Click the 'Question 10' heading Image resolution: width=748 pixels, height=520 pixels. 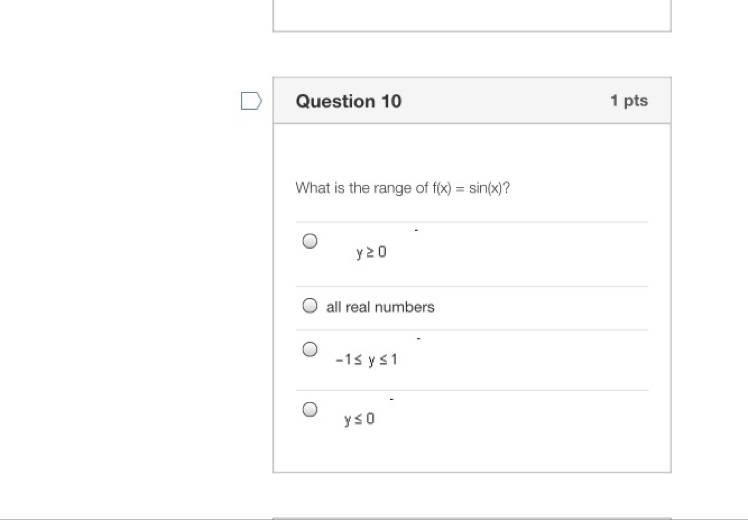point(348,101)
